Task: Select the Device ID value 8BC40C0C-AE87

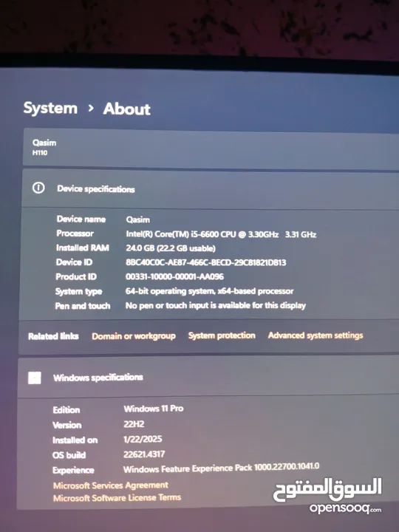Action: 206,262
